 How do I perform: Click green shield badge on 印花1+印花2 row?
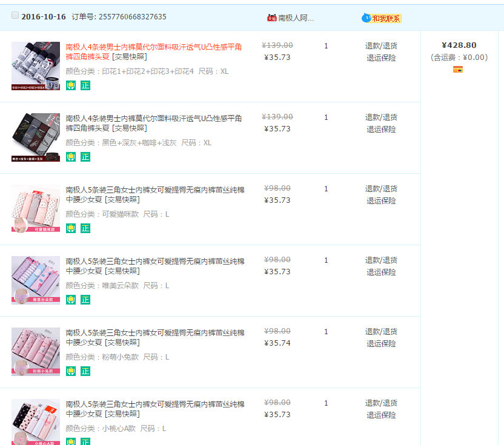pos(71,85)
